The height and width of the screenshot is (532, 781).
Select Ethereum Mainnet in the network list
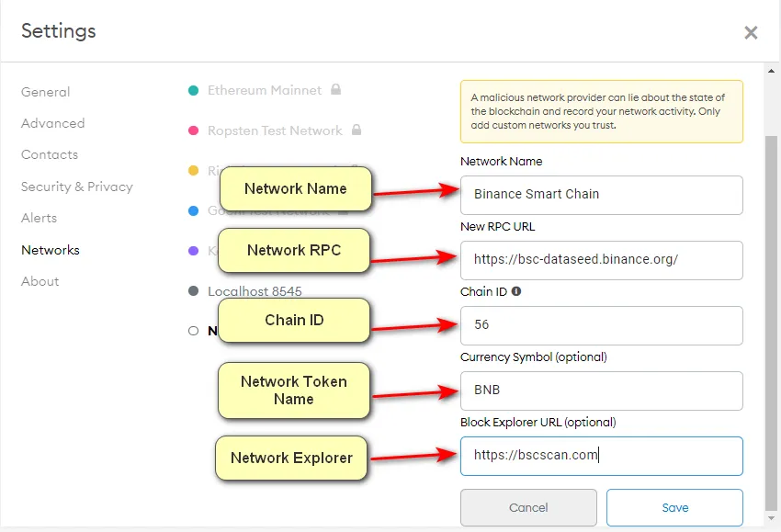[265, 90]
